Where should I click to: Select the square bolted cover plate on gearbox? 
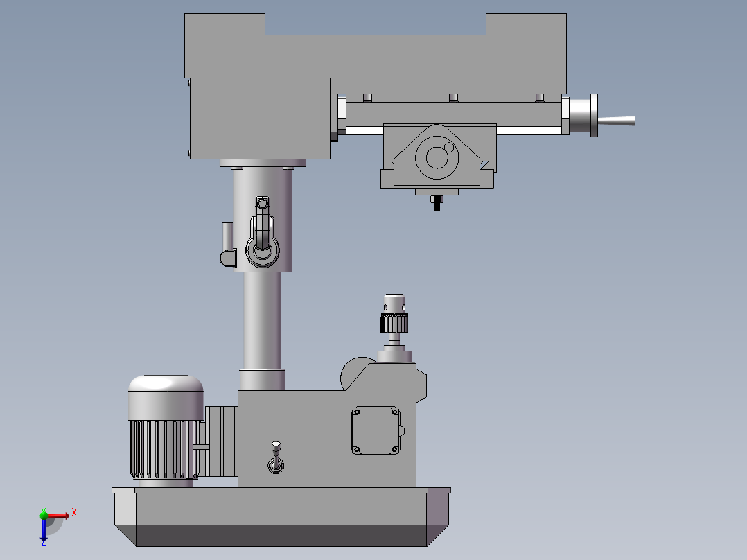pos(376,431)
